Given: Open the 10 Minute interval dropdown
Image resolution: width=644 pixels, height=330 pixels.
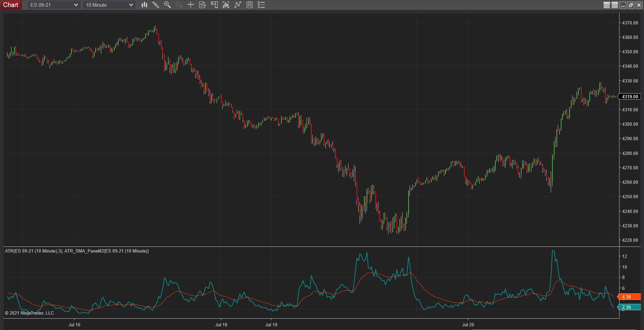Looking at the screenshot, I should 109,5.
